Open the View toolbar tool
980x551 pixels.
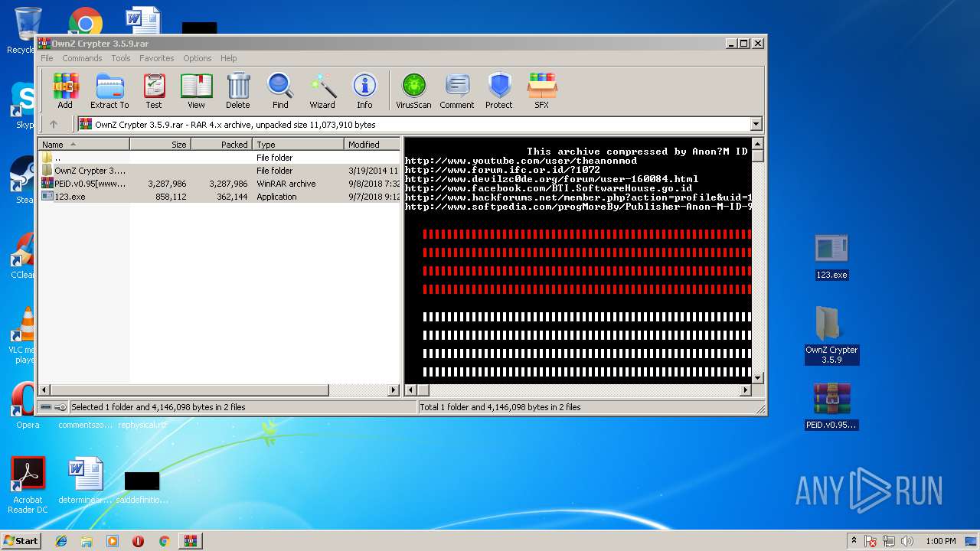point(196,91)
